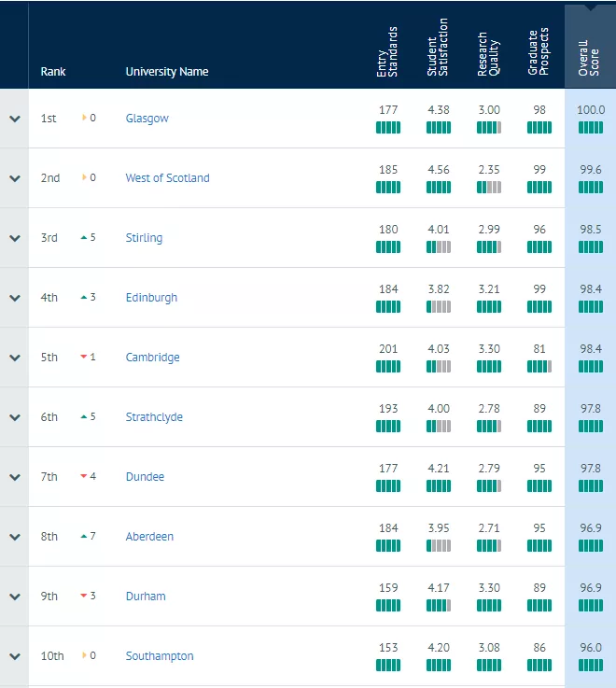Click Cambridge's Graduate Prospects bar under 81

tap(539, 366)
